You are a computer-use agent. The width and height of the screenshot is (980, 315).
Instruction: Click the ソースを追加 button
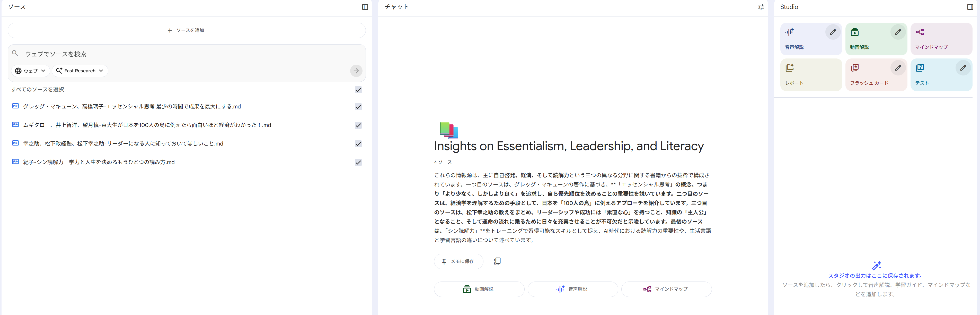187,30
